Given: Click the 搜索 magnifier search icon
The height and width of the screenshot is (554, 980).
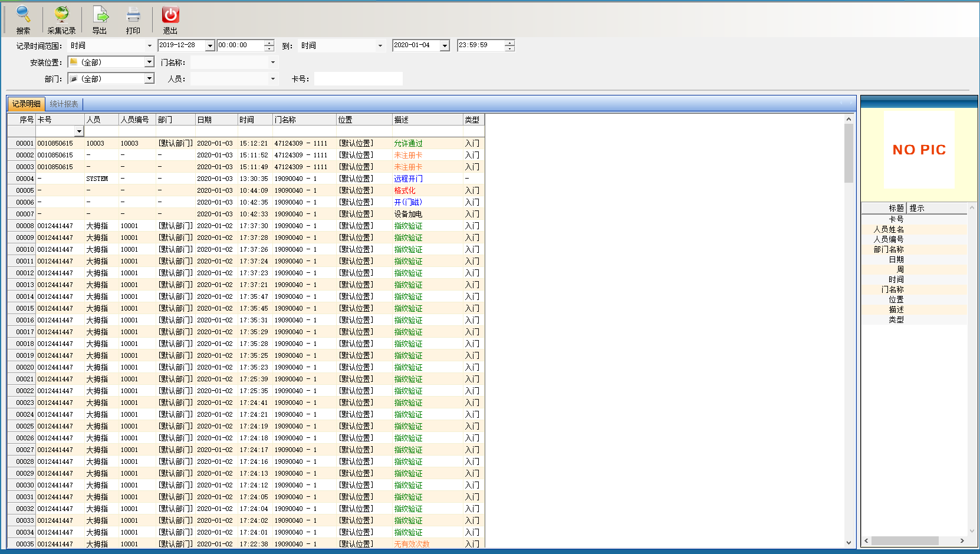Looking at the screenshot, I should coord(23,15).
